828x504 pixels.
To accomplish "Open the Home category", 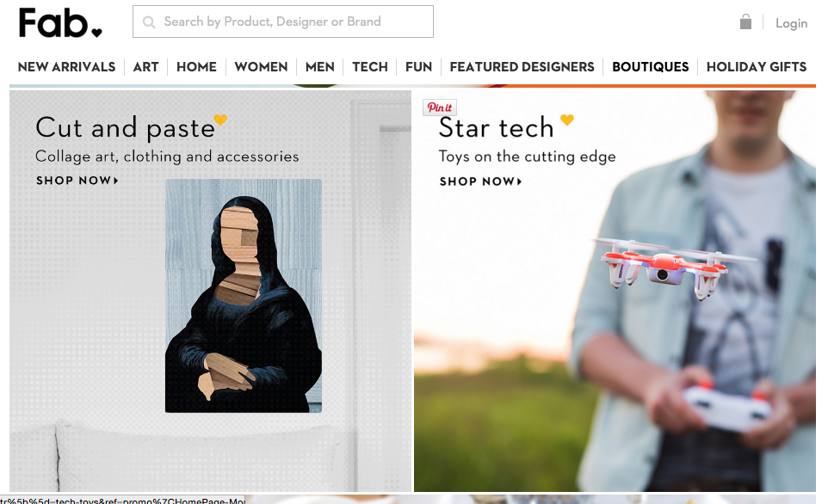I will pos(196,67).
